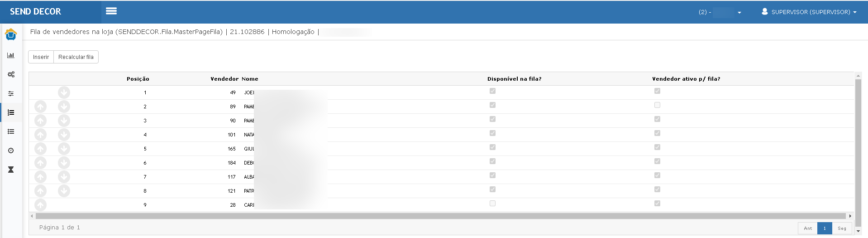
Task: Open the gears configuration sidebar icon
Action: pos(11,74)
